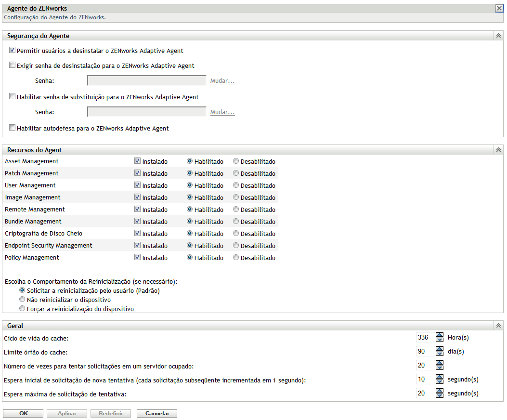
Task: Enable Exigir senha de desinstalação checkbox
Action: pos(13,65)
